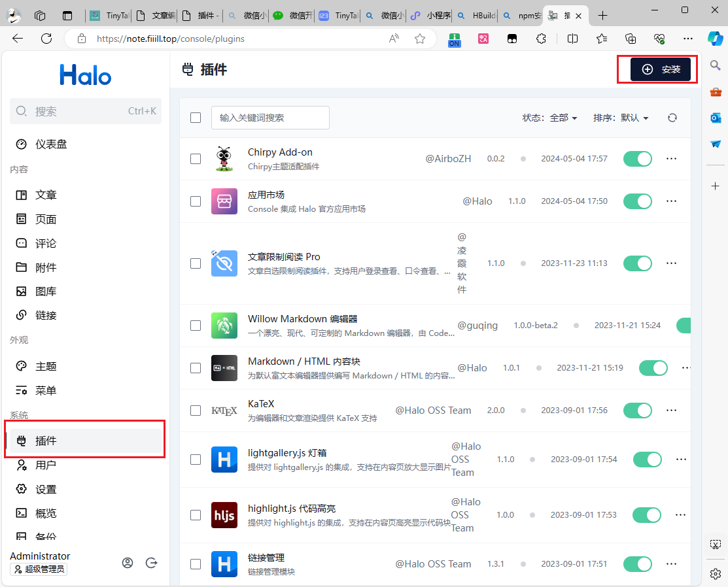This screenshot has width=728, height=587.
Task: Turn off the 链接管理 plugin switch
Action: click(x=638, y=564)
